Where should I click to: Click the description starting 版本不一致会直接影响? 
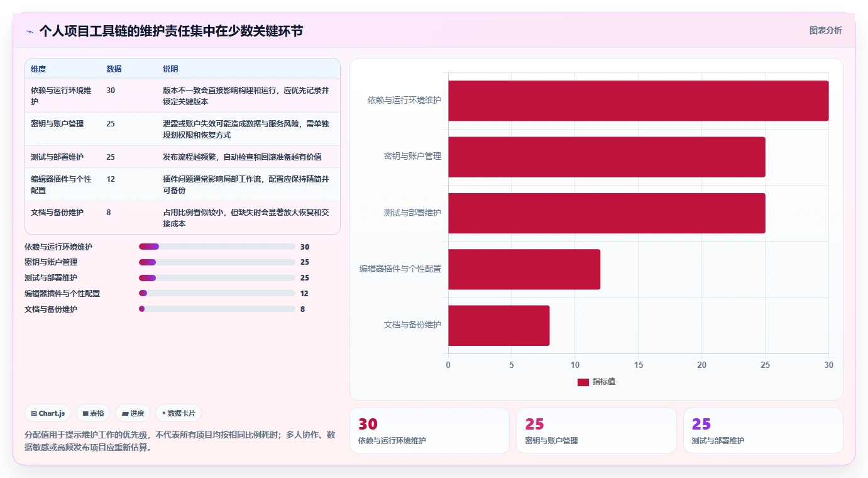[246, 96]
